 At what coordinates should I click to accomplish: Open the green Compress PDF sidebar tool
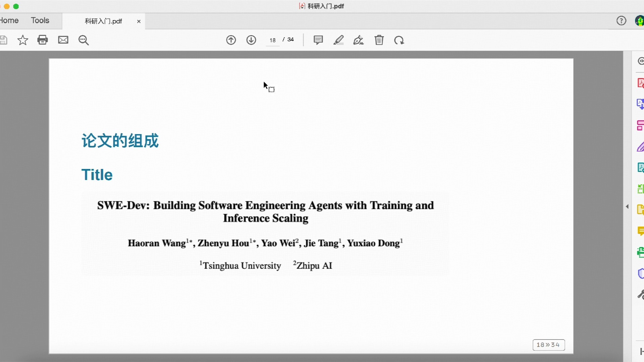pos(641,189)
